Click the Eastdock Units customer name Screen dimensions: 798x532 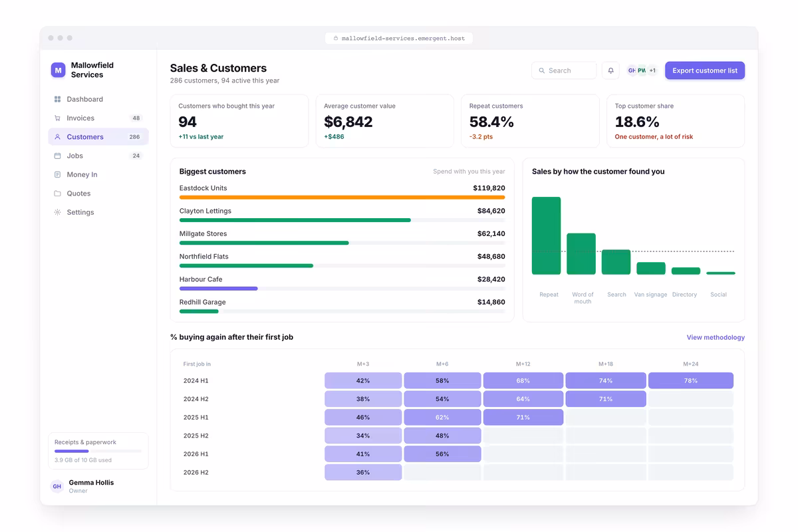(x=203, y=188)
